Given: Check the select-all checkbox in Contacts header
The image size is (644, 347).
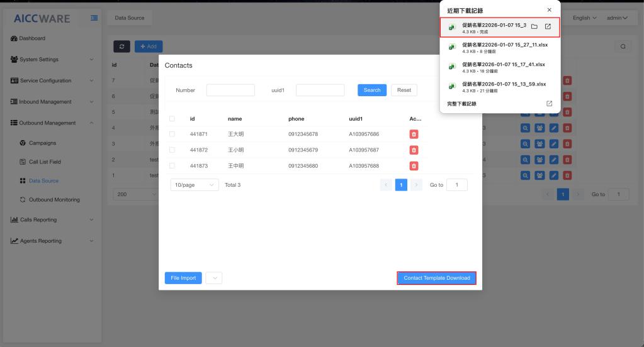Looking at the screenshot, I should coord(172,119).
